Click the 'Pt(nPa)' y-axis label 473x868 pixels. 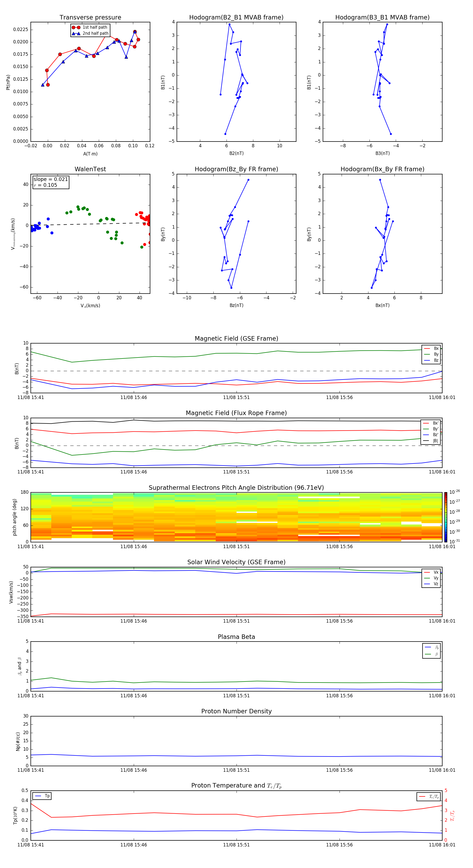point(8,82)
